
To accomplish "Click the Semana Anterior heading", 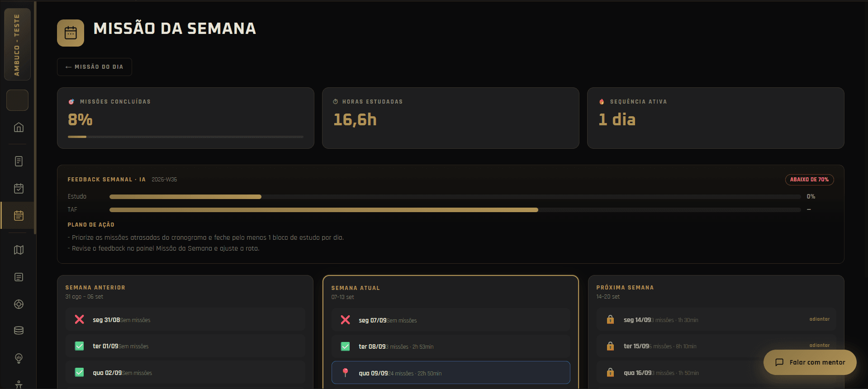I will click(x=95, y=288).
